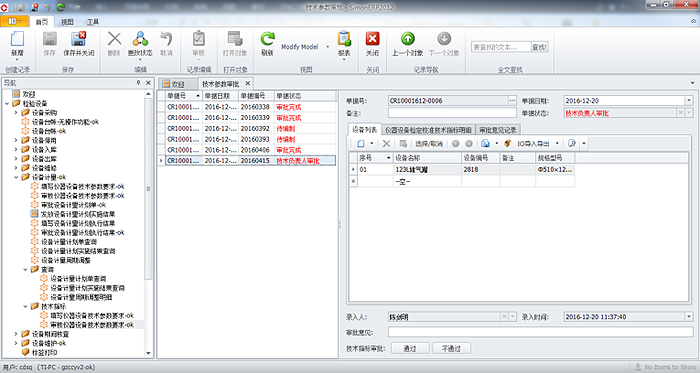Viewport: 700px width, 373px height.
Task: Click the search page icon in device toolbar
Action: click(572, 144)
